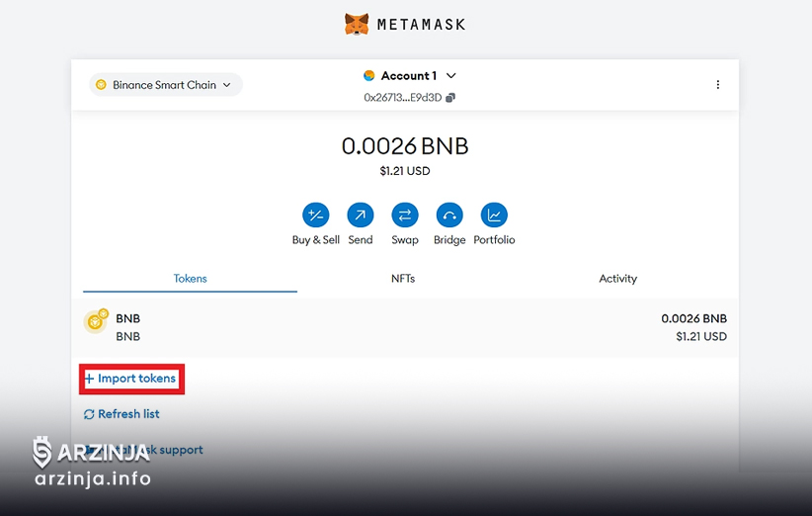Open the three-dot account options menu
This screenshot has height=516, width=812.
point(718,84)
